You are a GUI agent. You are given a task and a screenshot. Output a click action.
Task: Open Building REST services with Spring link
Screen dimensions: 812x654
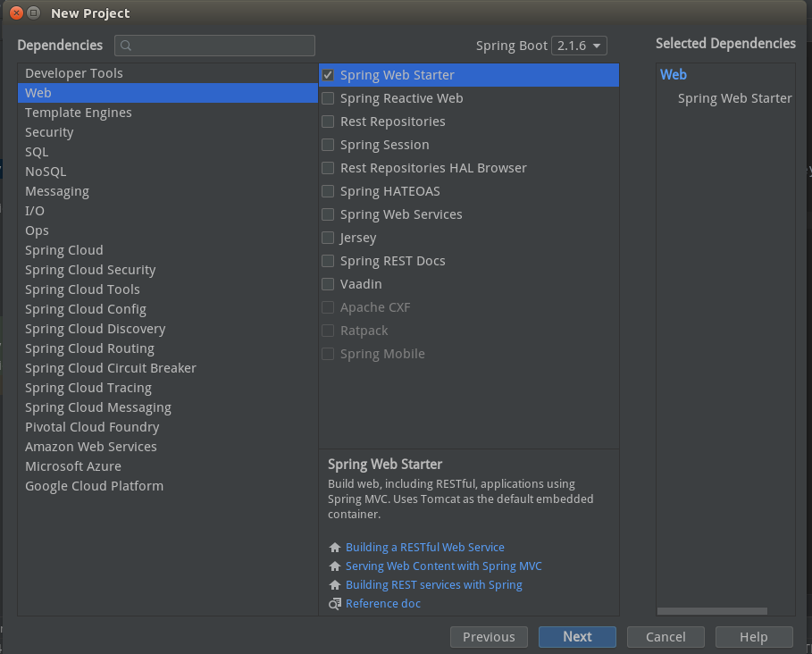[x=434, y=584]
